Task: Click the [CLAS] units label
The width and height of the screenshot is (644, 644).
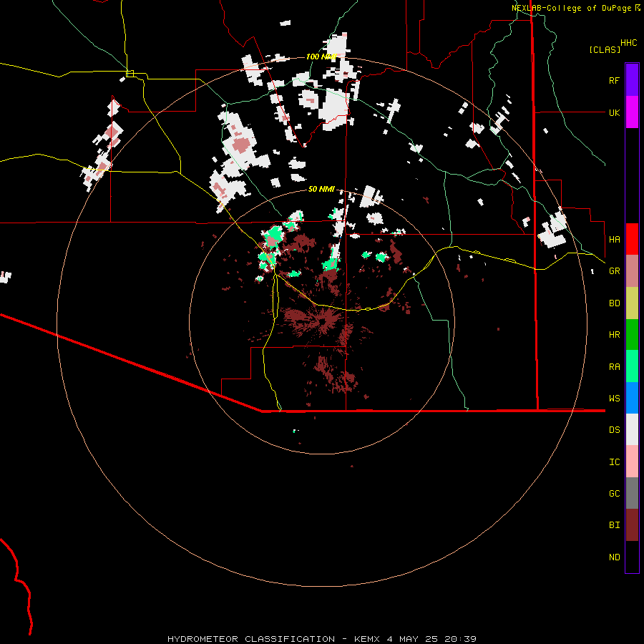Action: (605, 49)
